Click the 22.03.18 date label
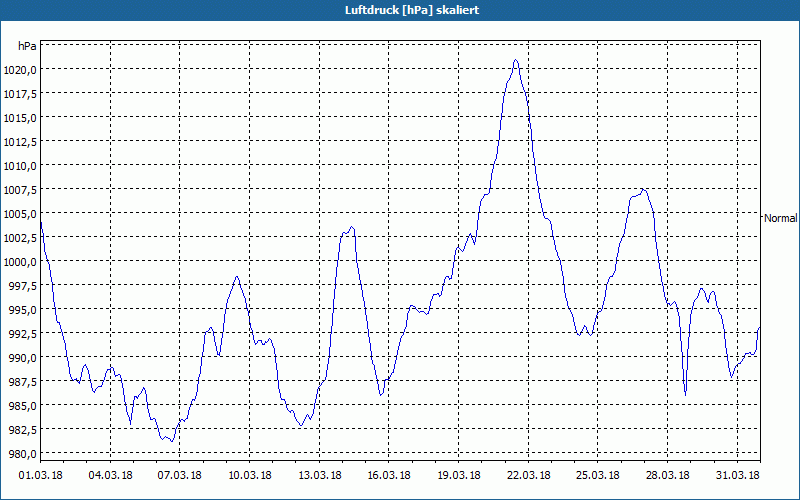 click(x=529, y=475)
